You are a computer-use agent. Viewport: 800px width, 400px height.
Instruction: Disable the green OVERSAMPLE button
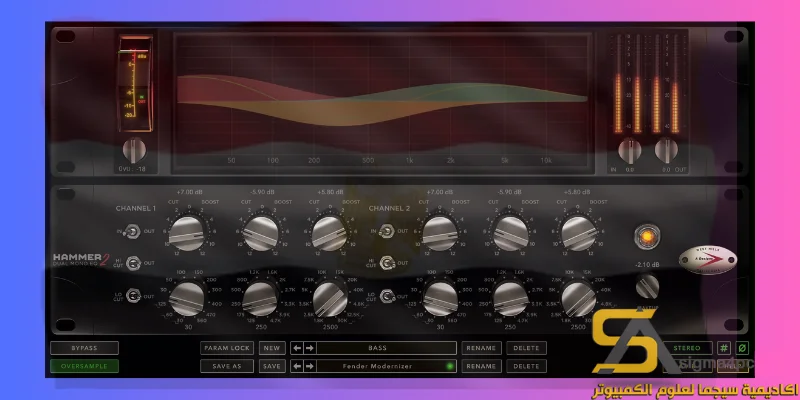tap(84, 366)
